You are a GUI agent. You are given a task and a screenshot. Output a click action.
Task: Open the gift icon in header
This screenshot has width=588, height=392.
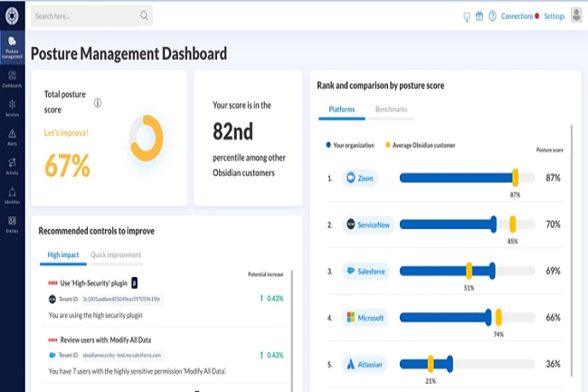(479, 16)
